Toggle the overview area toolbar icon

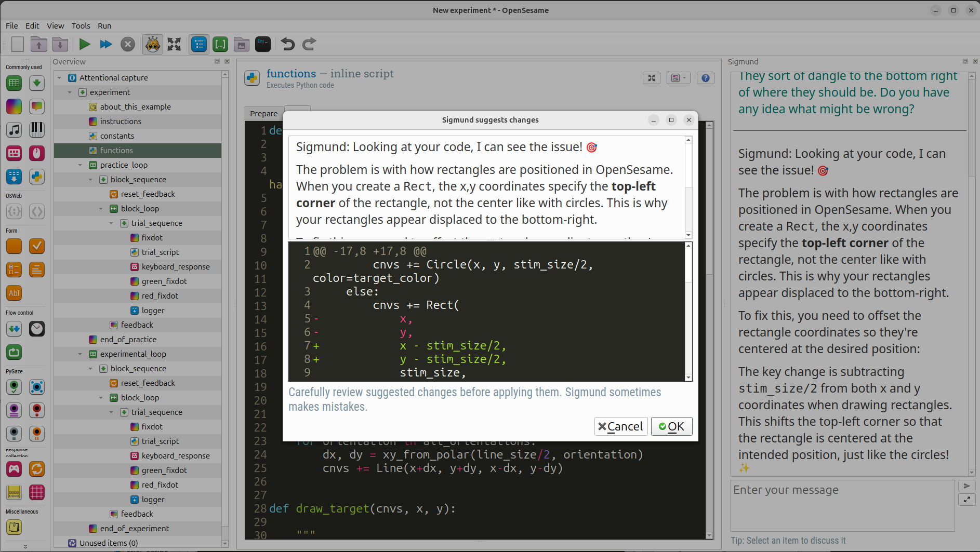tap(199, 45)
